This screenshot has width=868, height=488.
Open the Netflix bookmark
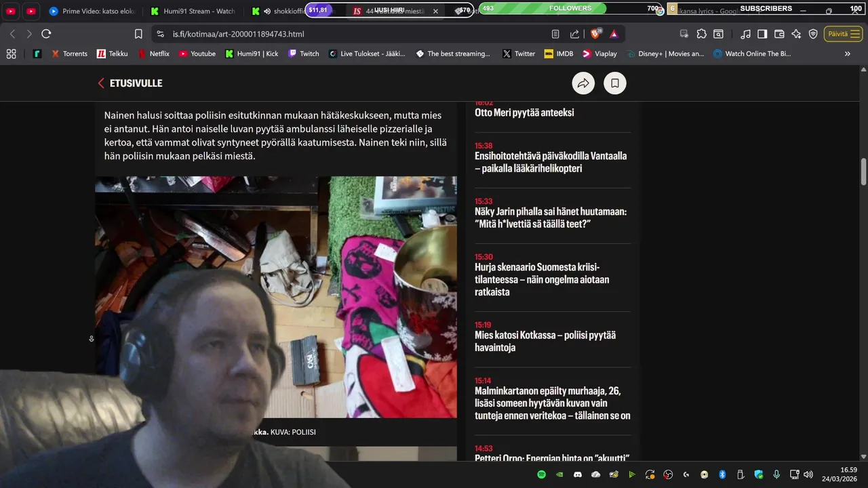point(153,54)
